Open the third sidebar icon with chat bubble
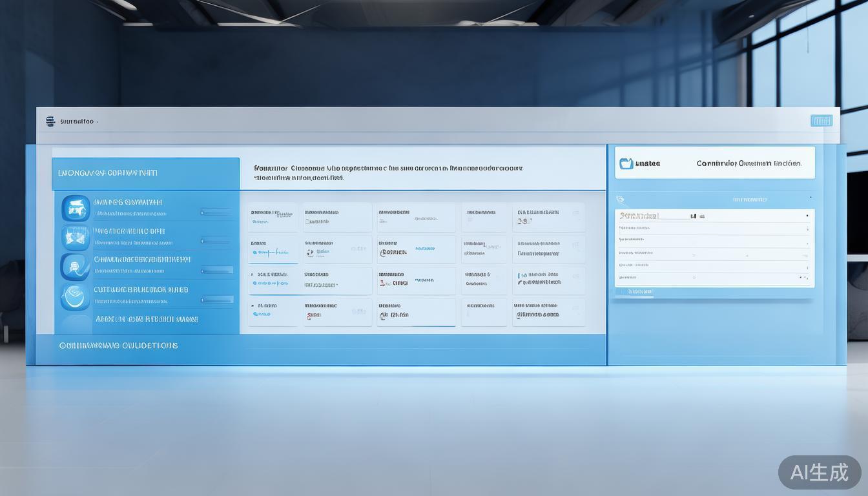 (75, 266)
